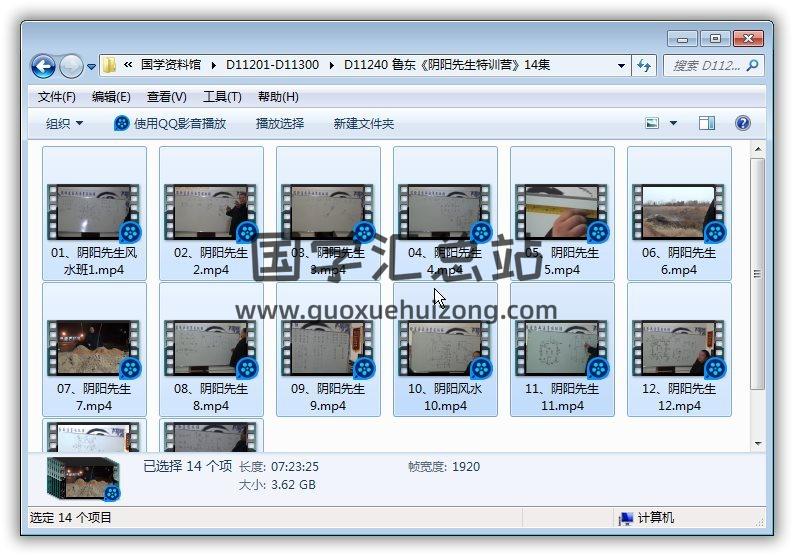The image size is (794, 556).
Task: Click the file list scroll down arrow
Action: (758, 444)
